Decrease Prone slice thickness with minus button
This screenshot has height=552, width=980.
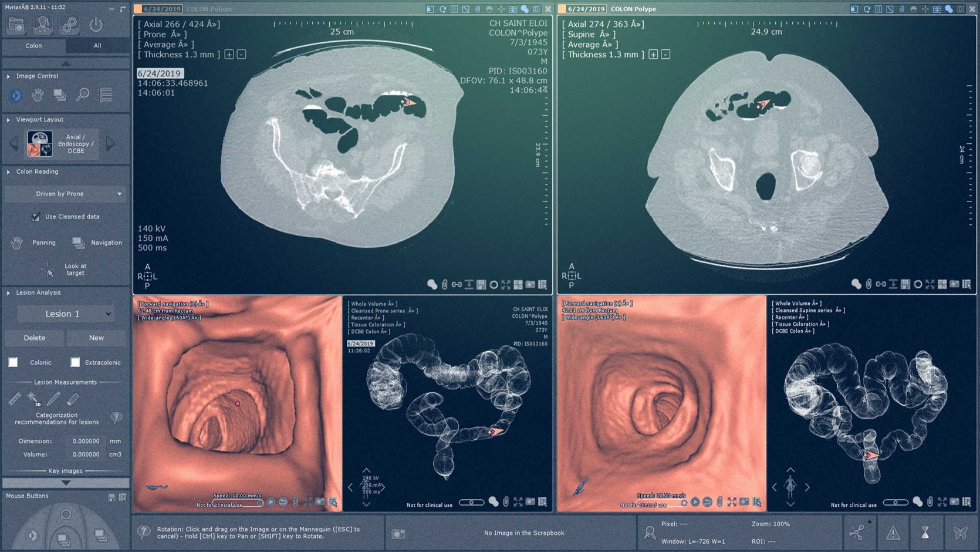[241, 55]
